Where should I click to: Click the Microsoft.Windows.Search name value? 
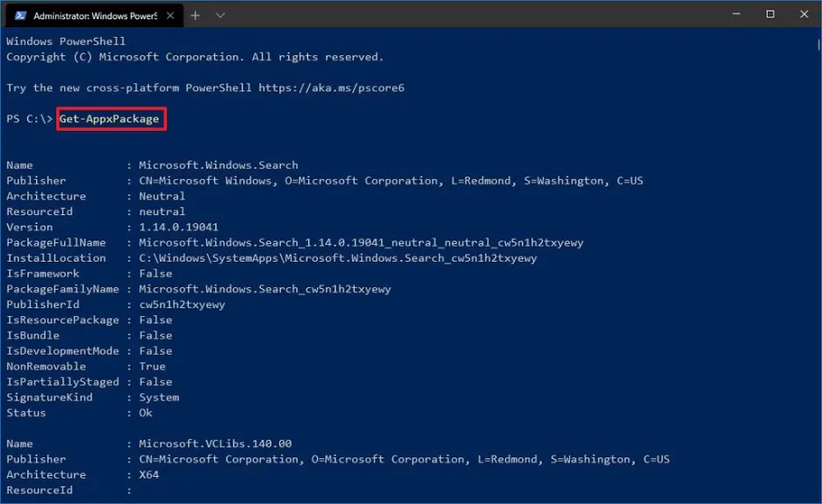coord(219,165)
